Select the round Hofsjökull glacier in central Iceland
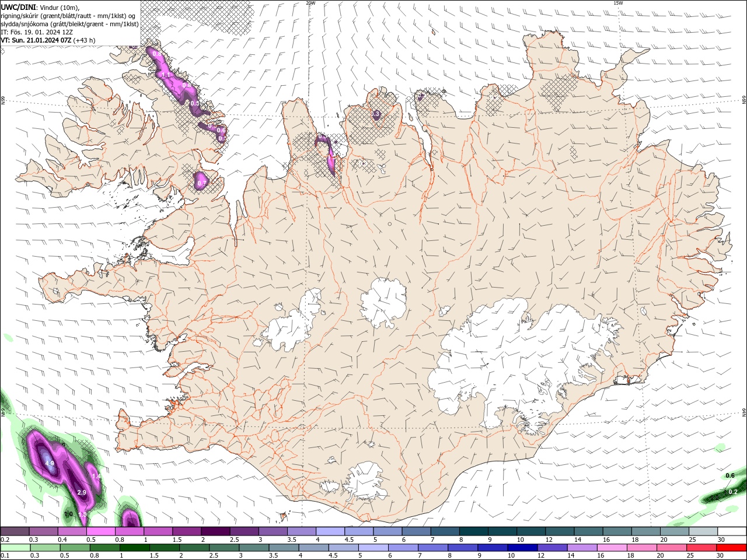The width and height of the screenshot is (747, 560). (x=383, y=303)
